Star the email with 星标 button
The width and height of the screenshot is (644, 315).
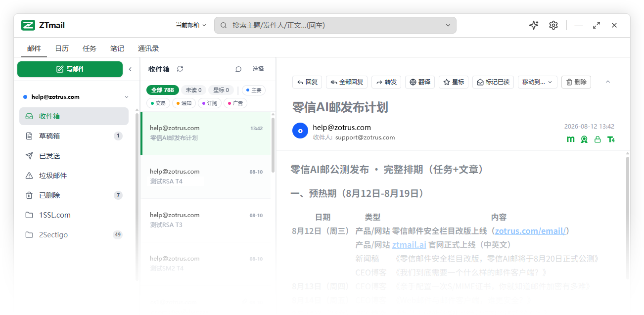click(454, 82)
